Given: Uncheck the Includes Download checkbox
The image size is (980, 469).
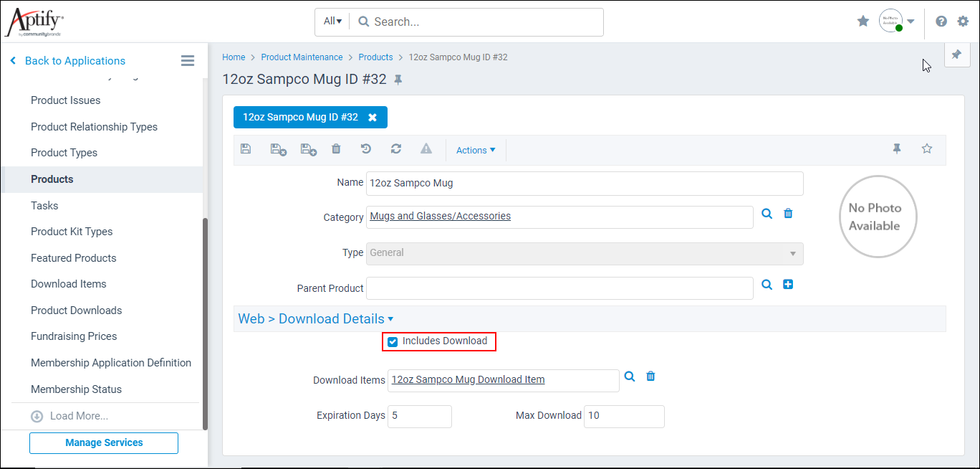Looking at the screenshot, I should point(392,341).
